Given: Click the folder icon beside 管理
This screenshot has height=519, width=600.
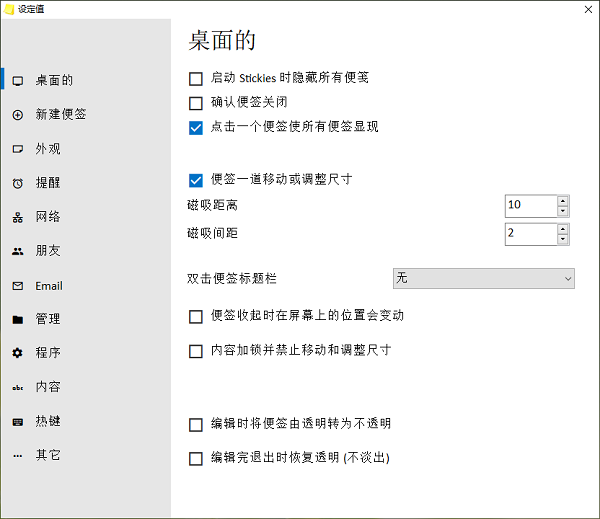Looking at the screenshot, I should click(17, 320).
